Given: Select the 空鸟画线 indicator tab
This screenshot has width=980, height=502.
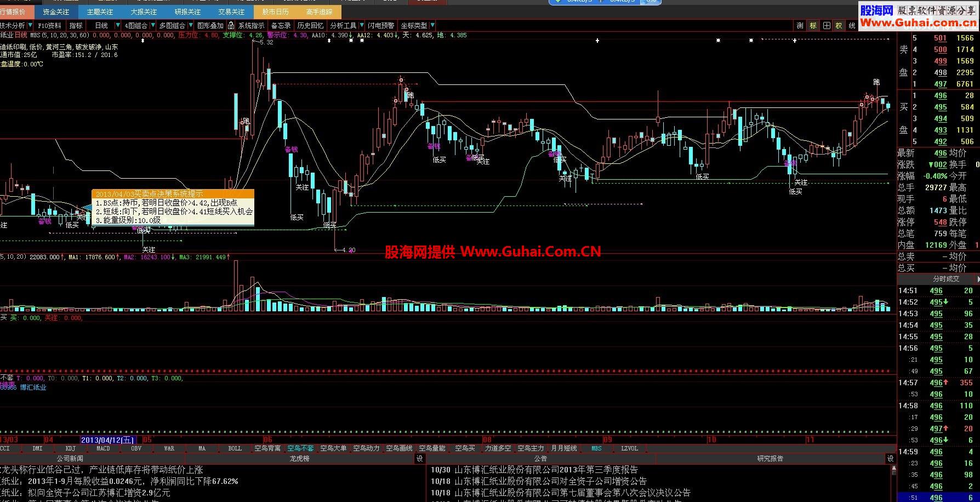Looking at the screenshot, I should click(399, 448).
